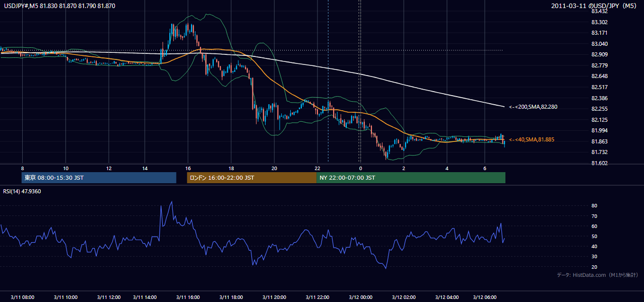Click the RSI scale value 30
The image size is (644, 302).
[x=594, y=257]
